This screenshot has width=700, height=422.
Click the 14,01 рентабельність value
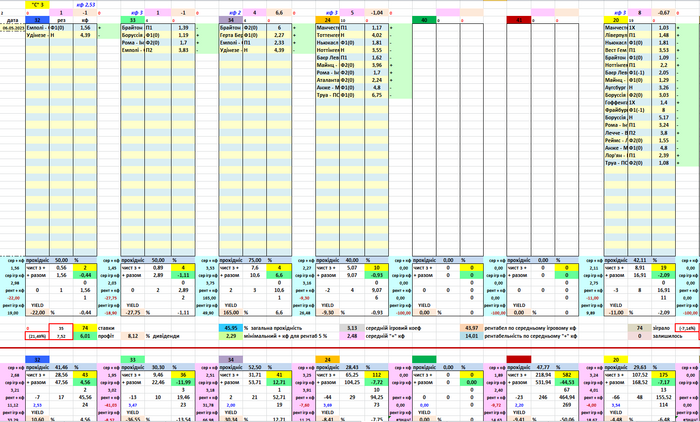tap(471, 336)
